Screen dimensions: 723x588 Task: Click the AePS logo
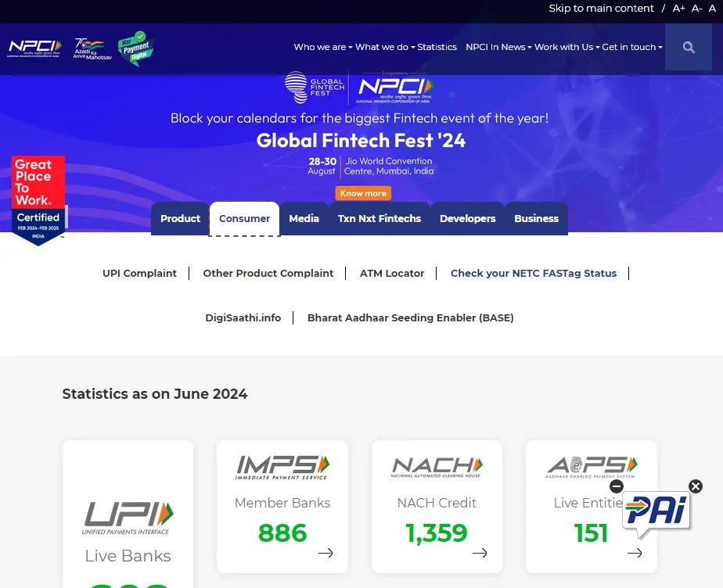(x=591, y=468)
